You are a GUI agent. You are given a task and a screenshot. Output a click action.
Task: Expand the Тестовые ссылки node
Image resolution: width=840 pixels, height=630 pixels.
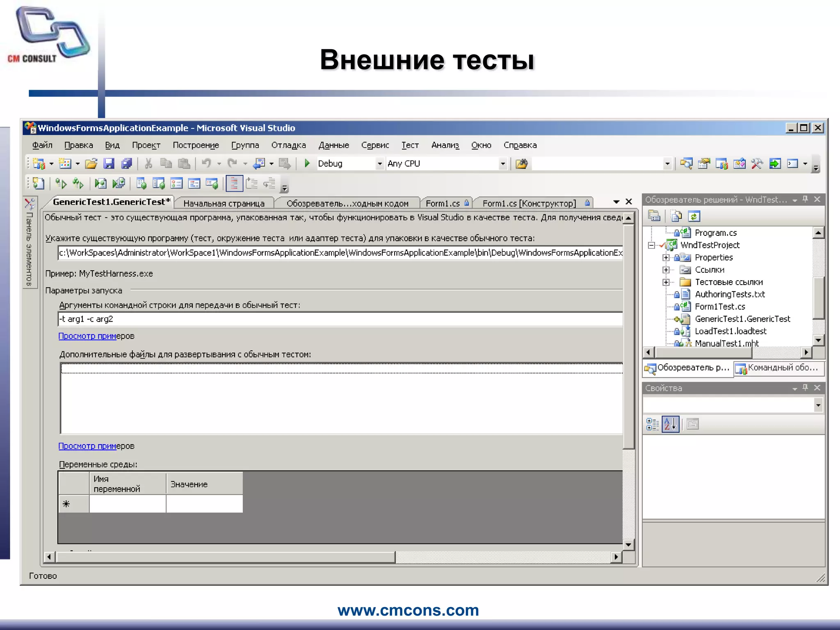coord(666,282)
